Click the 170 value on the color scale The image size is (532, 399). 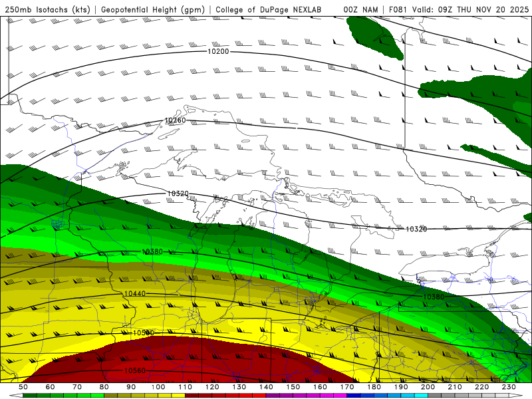point(347,387)
